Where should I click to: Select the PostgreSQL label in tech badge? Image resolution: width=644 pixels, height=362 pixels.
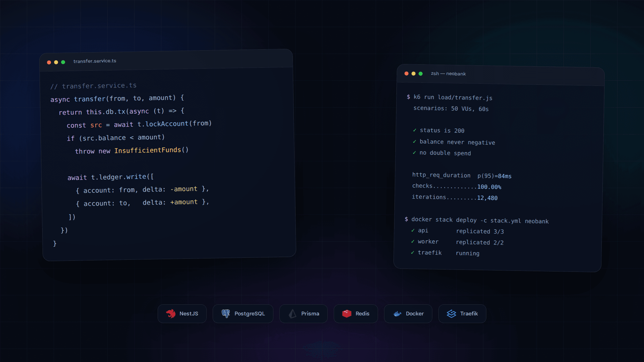[250, 314]
